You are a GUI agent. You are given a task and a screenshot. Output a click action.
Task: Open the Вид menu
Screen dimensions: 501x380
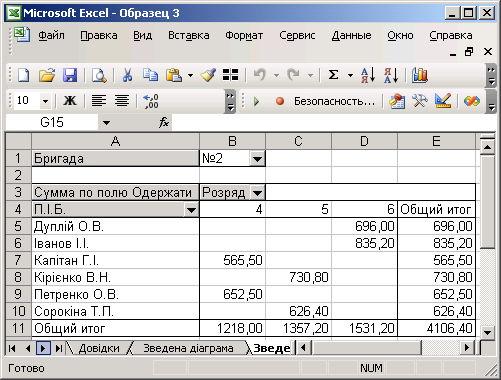[x=143, y=35]
